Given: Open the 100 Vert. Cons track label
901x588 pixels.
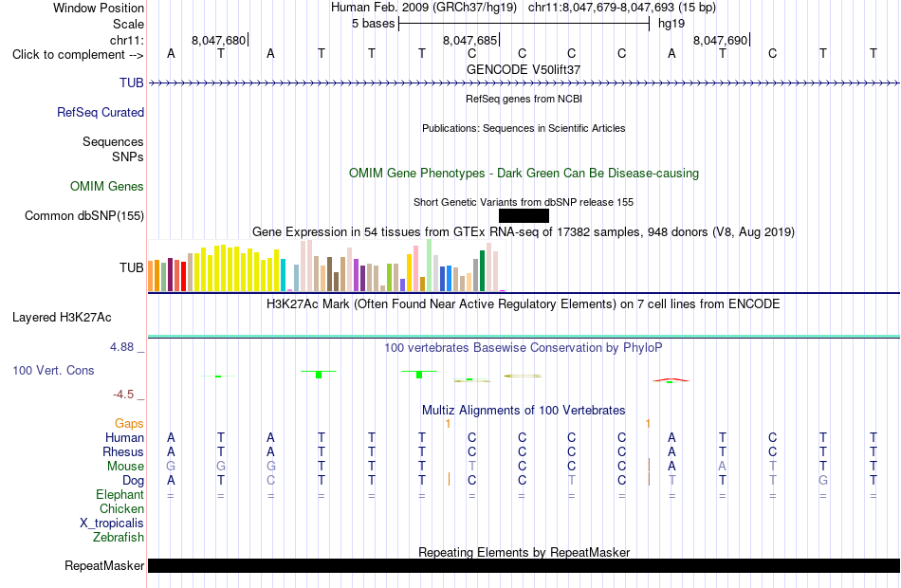Looking at the screenshot, I should pyautogui.click(x=53, y=370).
